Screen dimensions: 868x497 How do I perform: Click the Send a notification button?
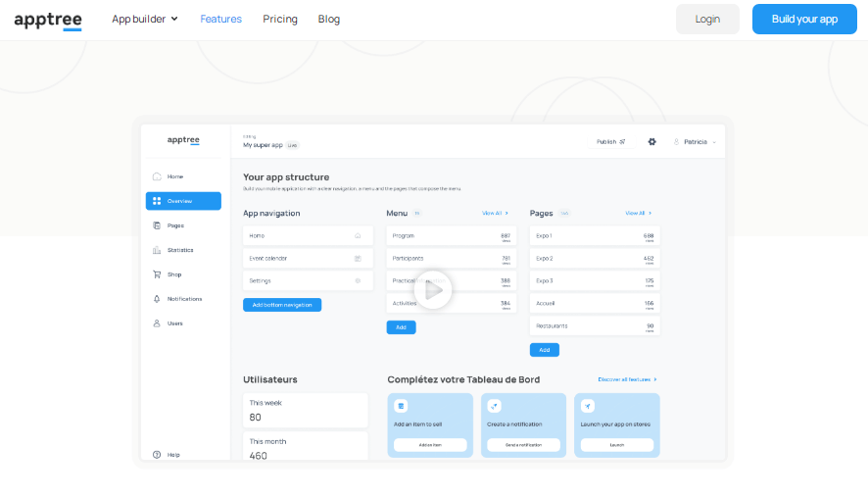(x=524, y=445)
